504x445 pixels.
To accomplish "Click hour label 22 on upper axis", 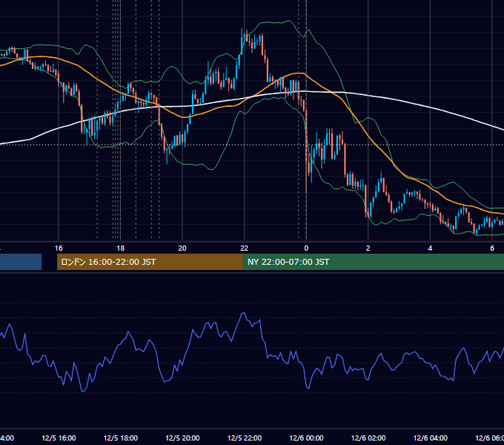I will point(245,248).
